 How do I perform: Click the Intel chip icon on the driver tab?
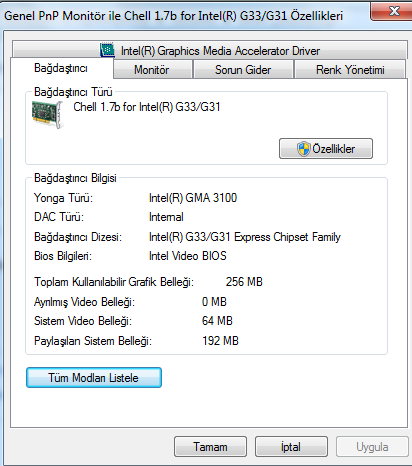(107, 50)
